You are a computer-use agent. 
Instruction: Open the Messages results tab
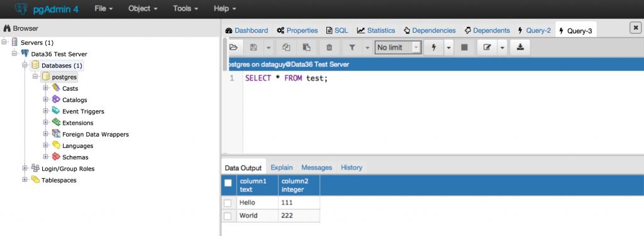point(317,167)
